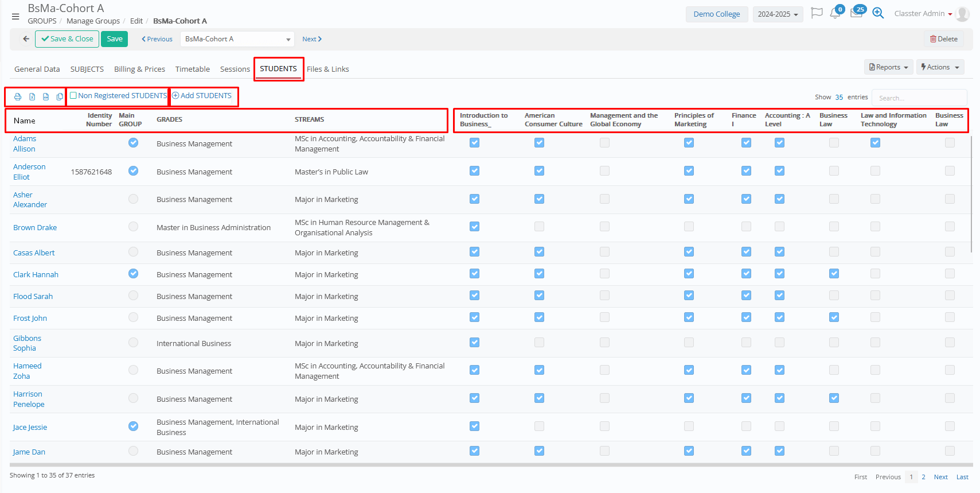The height and width of the screenshot is (493, 980).
Task: Open the Billing & Prices tab
Action: (x=139, y=69)
